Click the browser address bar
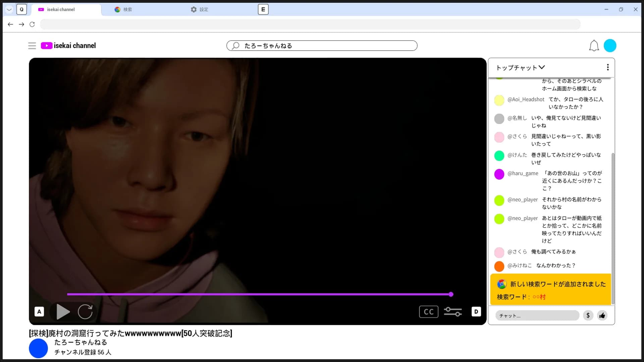Viewport: 644px width, 362px height. [310, 24]
